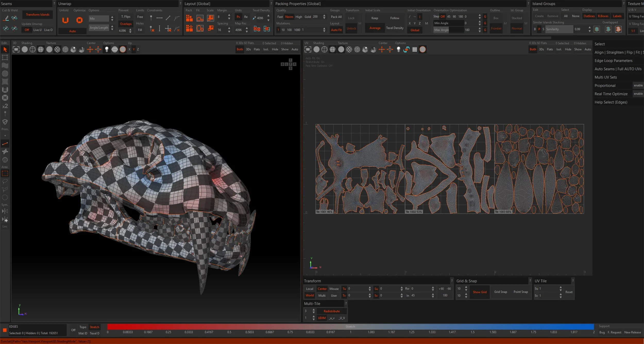
Task: Switch 3D viewport filter to Flats
Action: (257, 49)
